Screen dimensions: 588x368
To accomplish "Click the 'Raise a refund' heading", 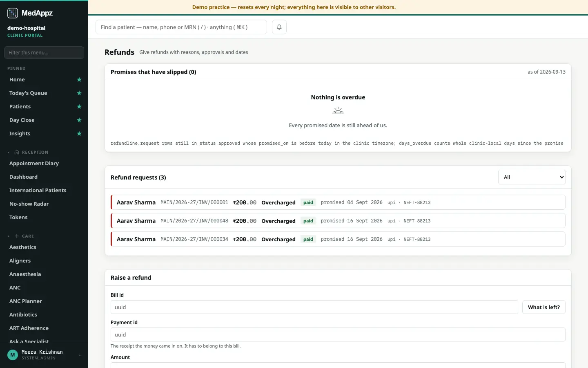I will 131,278.
